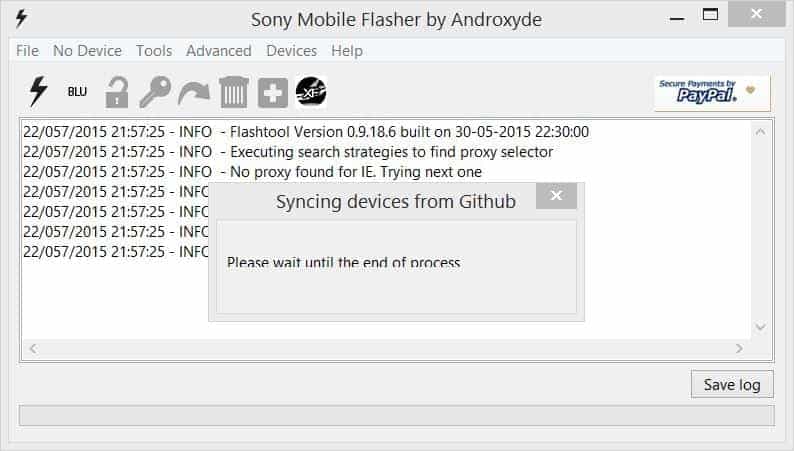Image resolution: width=794 pixels, height=451 pixels.
Task: Open the BLU bootloader unlock tool
Action: point(77,92)
